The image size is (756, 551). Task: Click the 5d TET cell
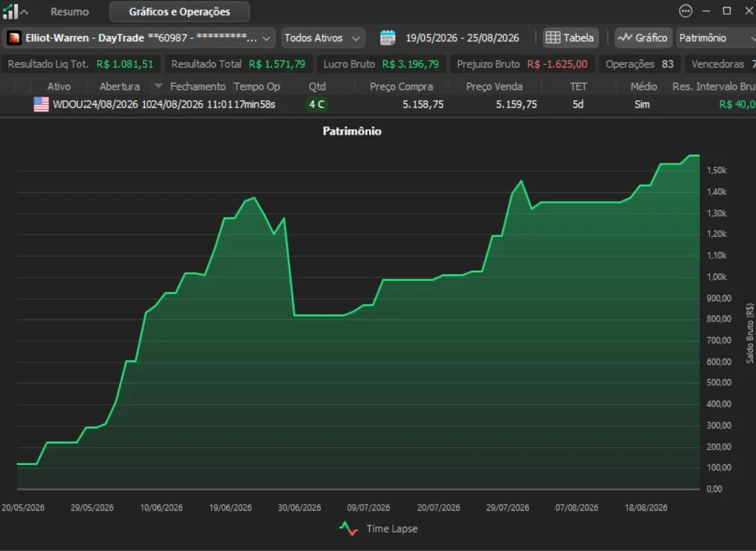[577, 104]
